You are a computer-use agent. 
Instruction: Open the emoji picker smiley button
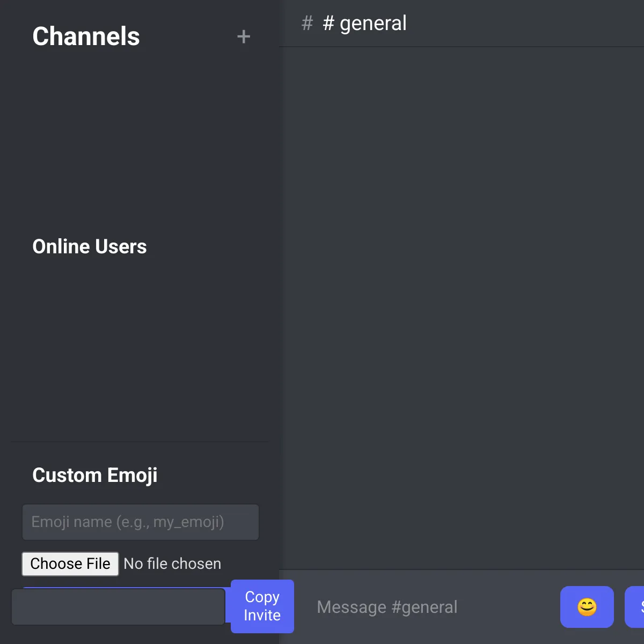[587, 607]
